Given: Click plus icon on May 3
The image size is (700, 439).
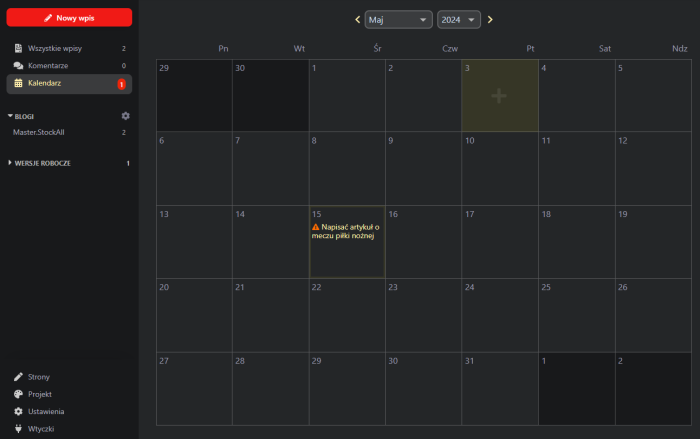Looking at the screenshot, I should (499, 95).
